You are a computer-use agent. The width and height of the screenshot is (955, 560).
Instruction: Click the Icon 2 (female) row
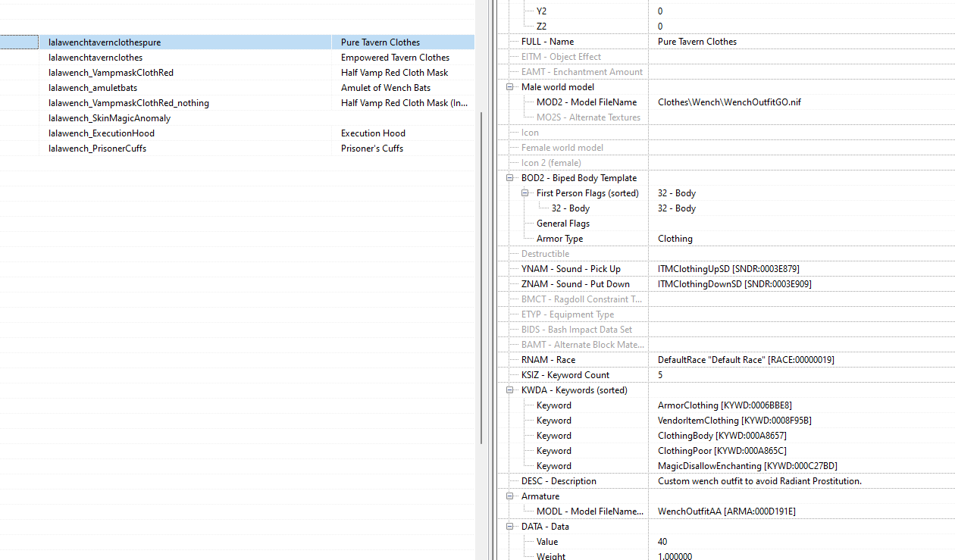coord(726,163)
